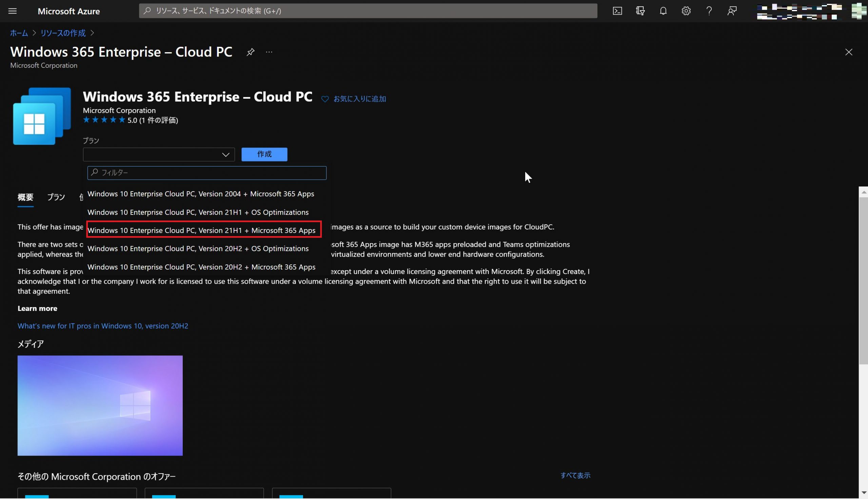This screenshot has width=868, height=499.
Task: Collapse the plan dropdown chevron
Action: click(x=225, y=155)
